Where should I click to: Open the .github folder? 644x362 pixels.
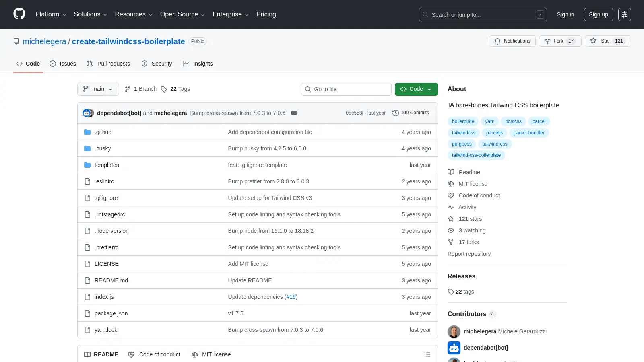coord(103,132)
